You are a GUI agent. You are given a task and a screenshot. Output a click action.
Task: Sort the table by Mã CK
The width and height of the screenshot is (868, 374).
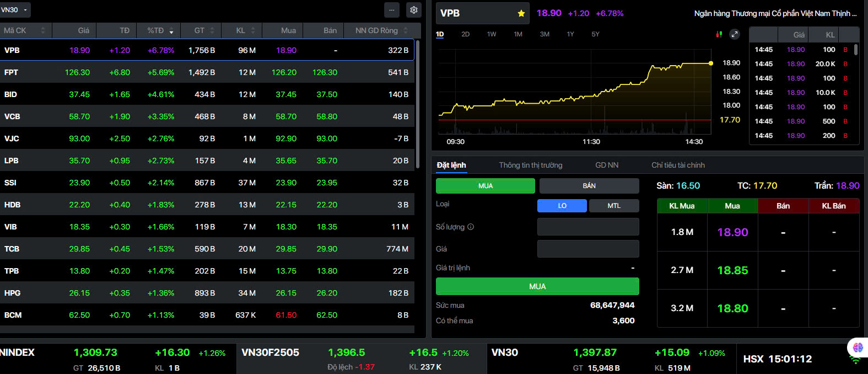pyautogui.click(x=25, y=30)
